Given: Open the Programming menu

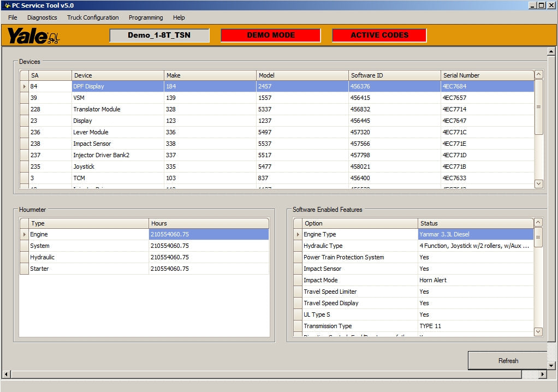Looking at the screenshot, I should coord(146,17).
